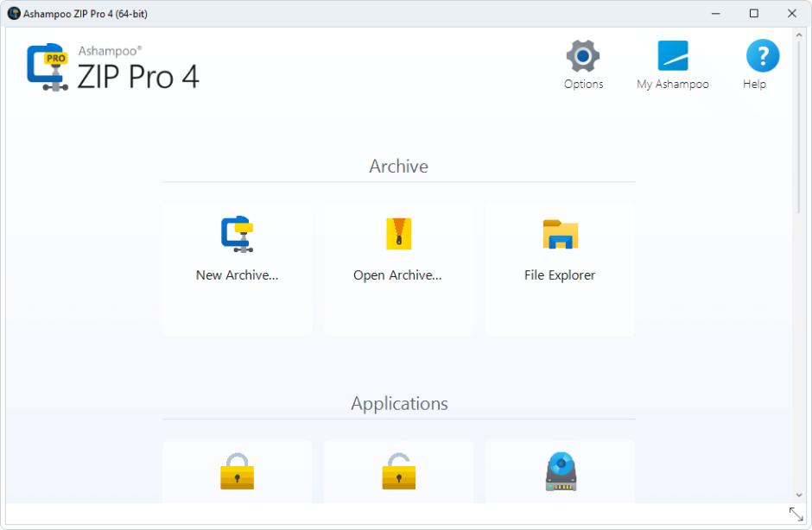The height and width of the screenshot is (530, 812).
Task: Click the 'Open Archive...' label
Action: coord(397,274)
